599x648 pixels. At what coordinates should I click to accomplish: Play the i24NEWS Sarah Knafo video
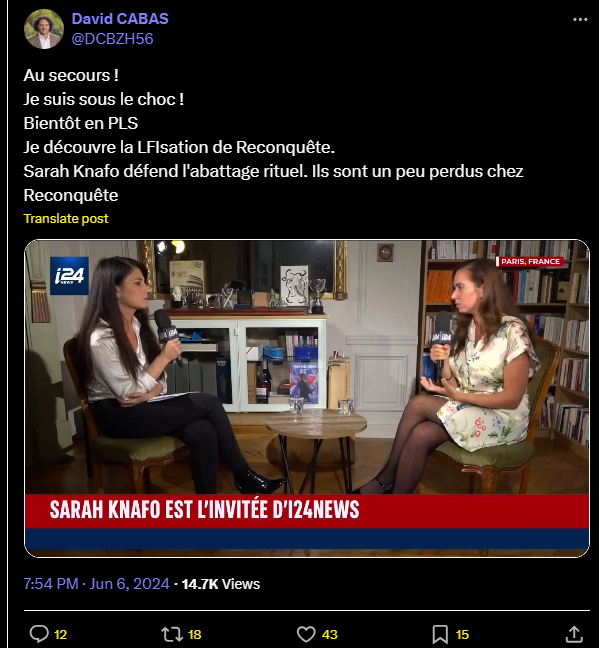coord(307,398)
